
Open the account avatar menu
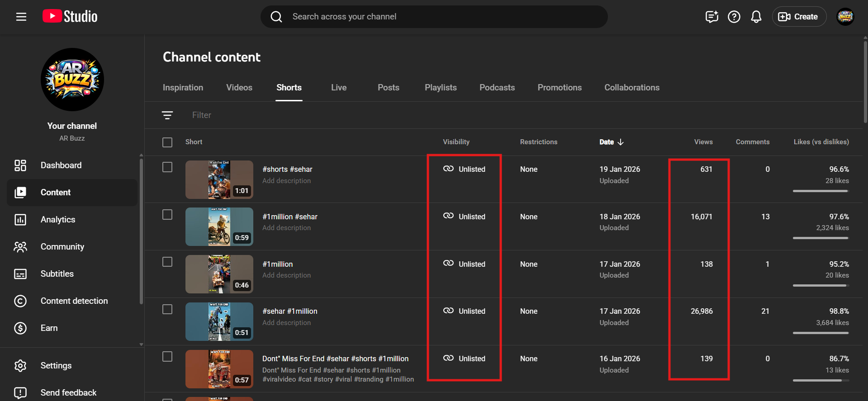(x=845, y=17)
